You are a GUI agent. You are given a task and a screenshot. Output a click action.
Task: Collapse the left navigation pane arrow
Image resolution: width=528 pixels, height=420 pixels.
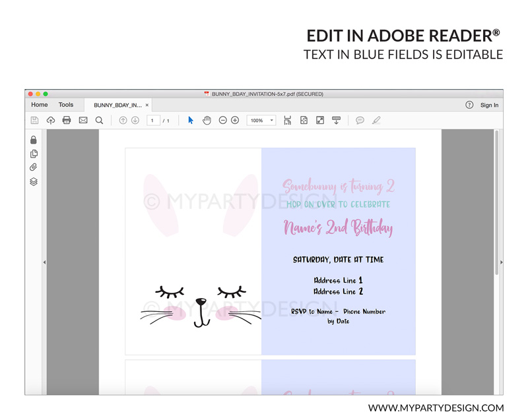44,262
